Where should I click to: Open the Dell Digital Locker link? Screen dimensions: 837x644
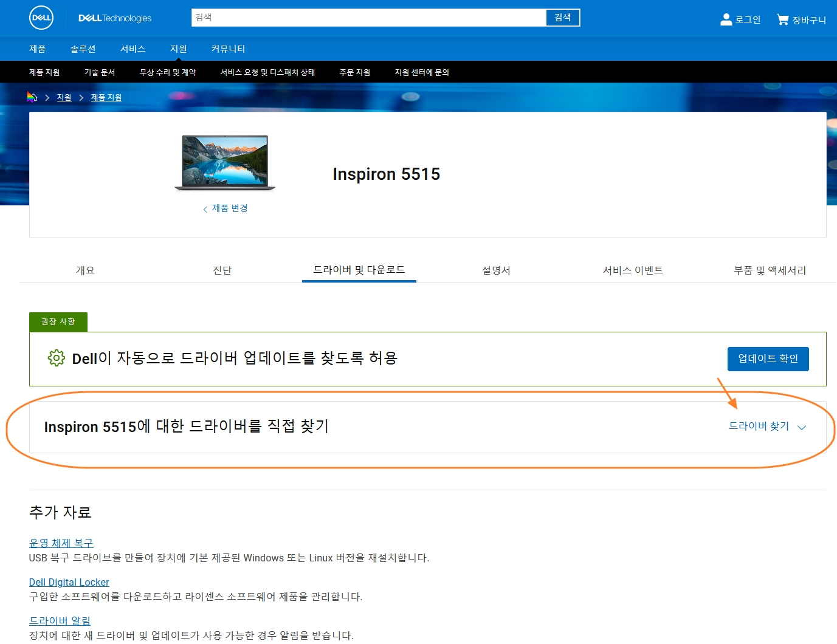[x=69, y=581]
